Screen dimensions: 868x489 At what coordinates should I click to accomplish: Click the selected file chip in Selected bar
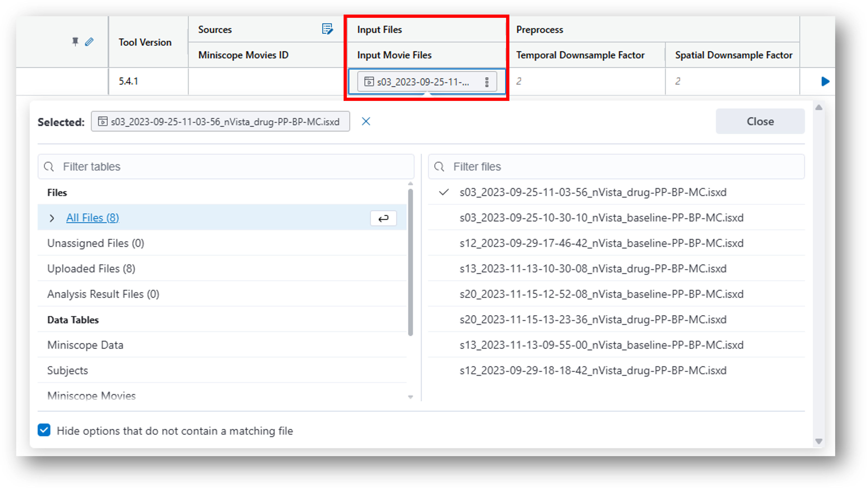point(220,121)
